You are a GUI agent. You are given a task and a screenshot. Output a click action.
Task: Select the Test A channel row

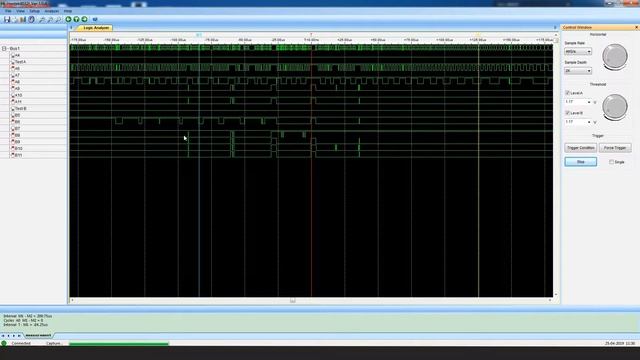tap(33, 62)
